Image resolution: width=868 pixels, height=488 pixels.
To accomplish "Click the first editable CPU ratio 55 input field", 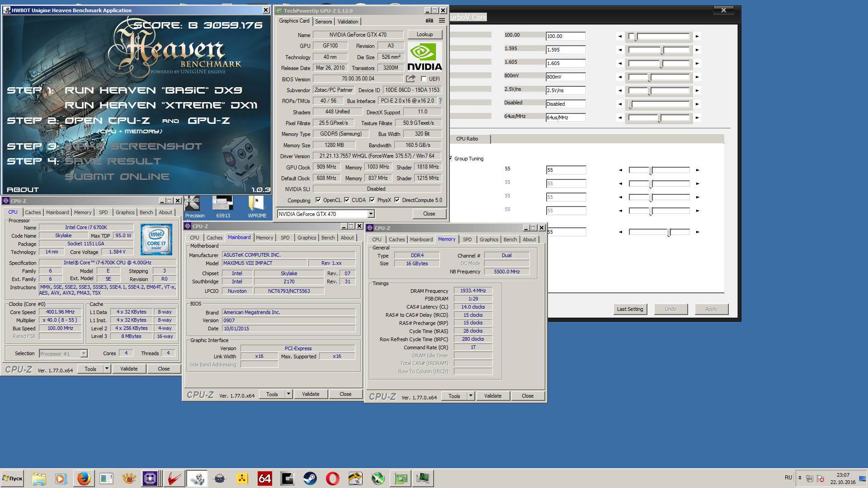I will click(566, 170).
